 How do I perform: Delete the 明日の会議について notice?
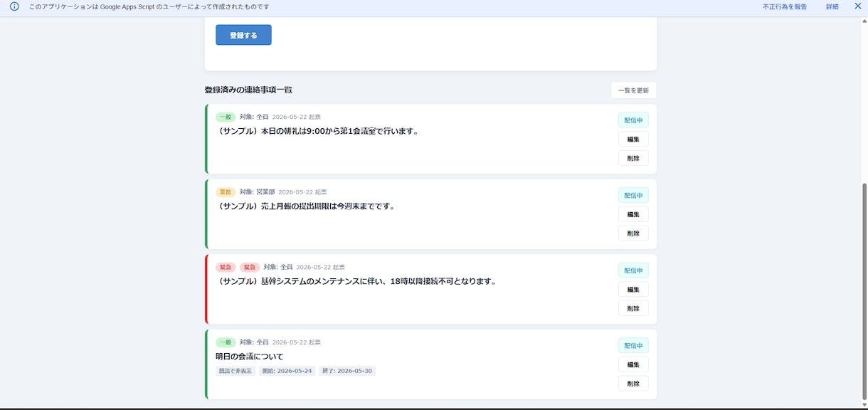coord(633,384)
